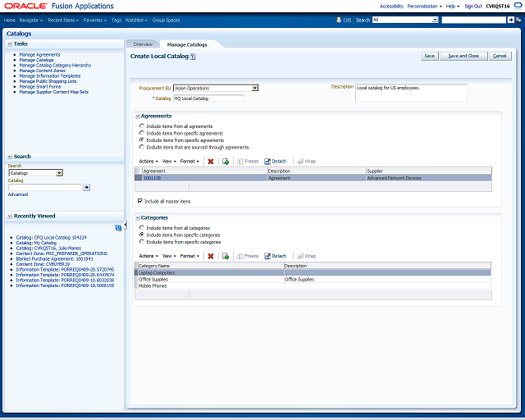Run catalog search arrow in left panel

pyautogui.click(x=87, y=187)
